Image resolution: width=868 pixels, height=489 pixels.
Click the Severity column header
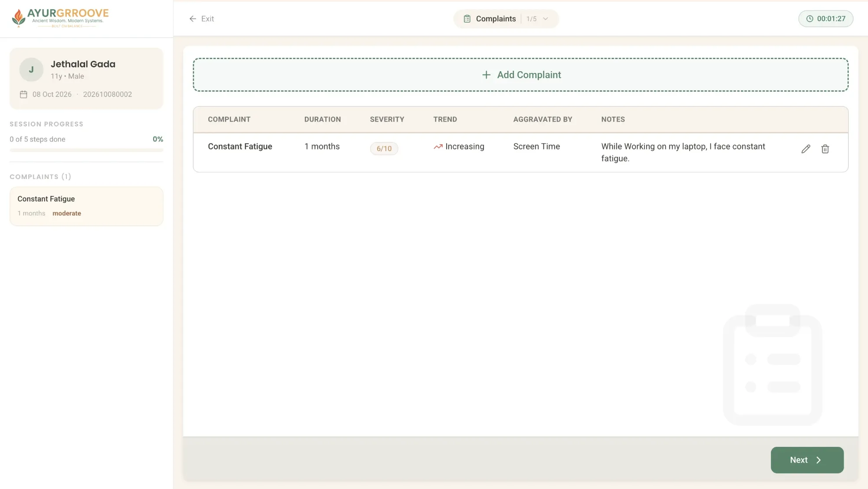(x=387, y=119)
